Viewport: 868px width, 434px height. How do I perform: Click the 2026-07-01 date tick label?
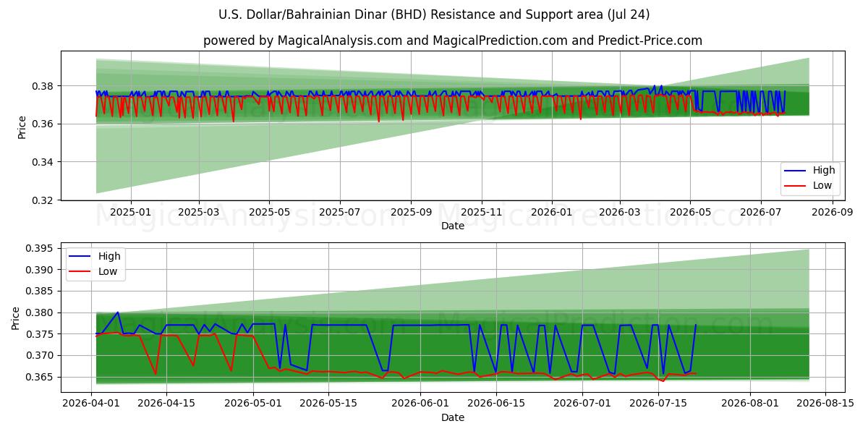click(x=582, y=404)
